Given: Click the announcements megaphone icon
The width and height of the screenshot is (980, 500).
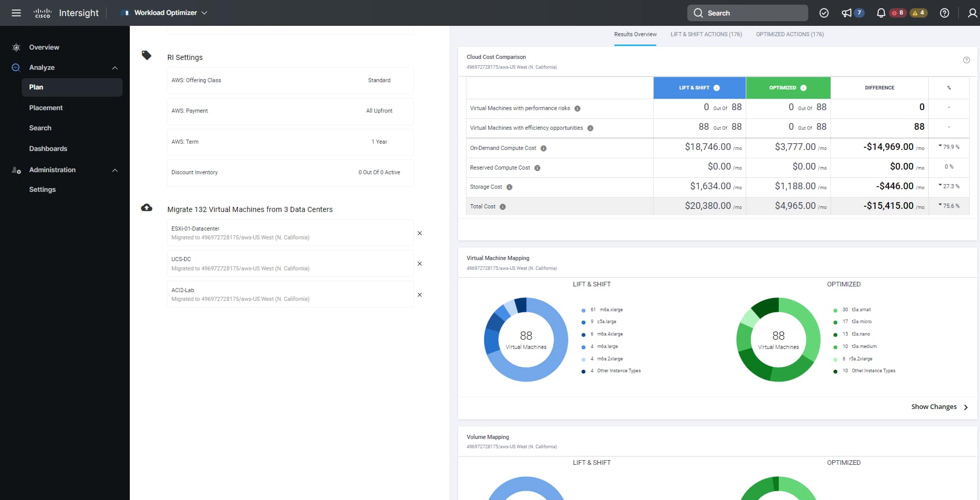Looking at the screenshot, I should (x=847, y=13).
